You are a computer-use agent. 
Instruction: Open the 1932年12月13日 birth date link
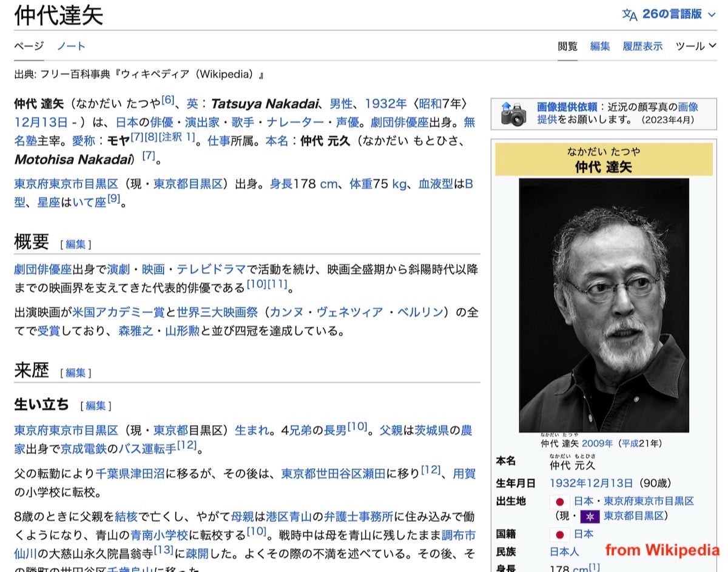(x=591, y=483)
